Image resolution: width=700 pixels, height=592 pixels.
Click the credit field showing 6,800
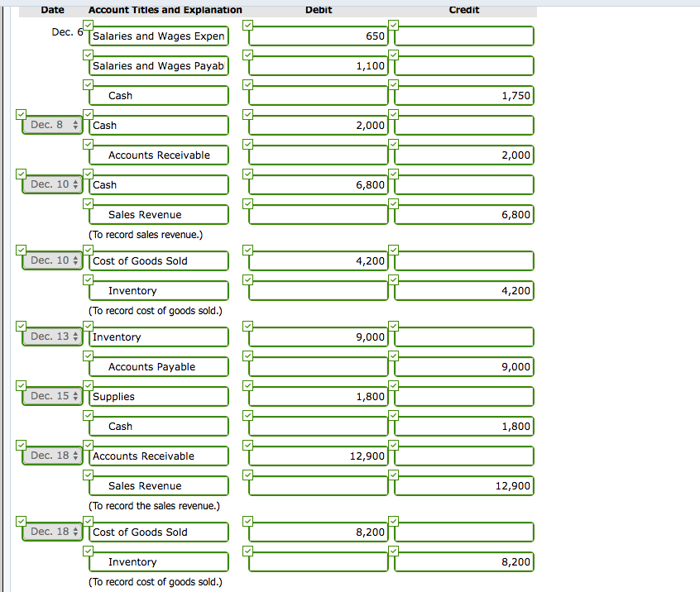pos(464,215)
